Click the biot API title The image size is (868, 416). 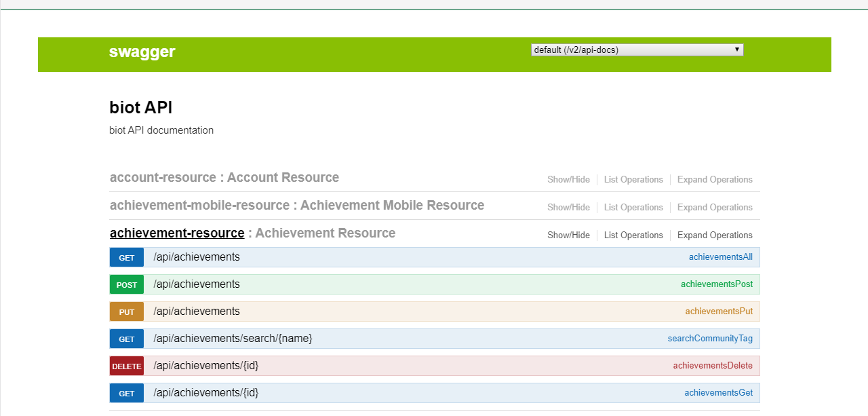click(141, 107)
